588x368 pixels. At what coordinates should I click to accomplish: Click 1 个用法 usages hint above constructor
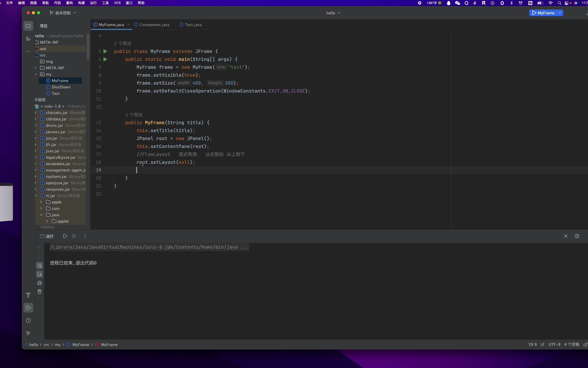point(134,115)
